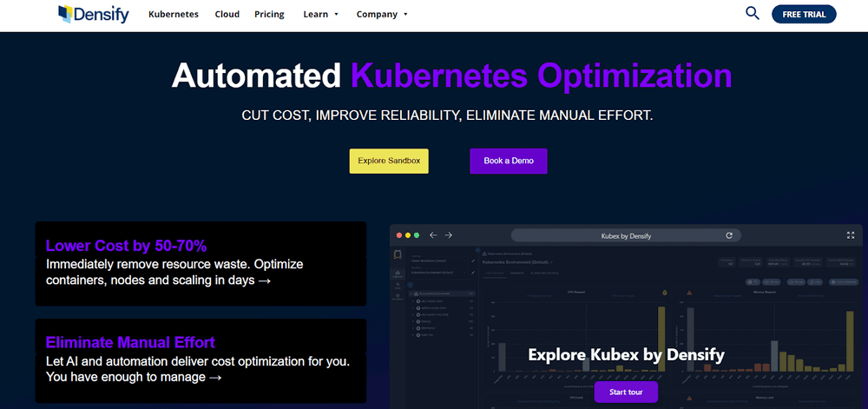868x409 pixels.
Task: Click the red dot in preview window
Action: [x=400, y=235]
